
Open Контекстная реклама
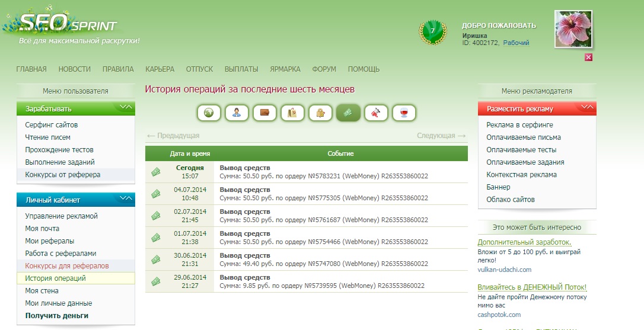pos(522,174)
